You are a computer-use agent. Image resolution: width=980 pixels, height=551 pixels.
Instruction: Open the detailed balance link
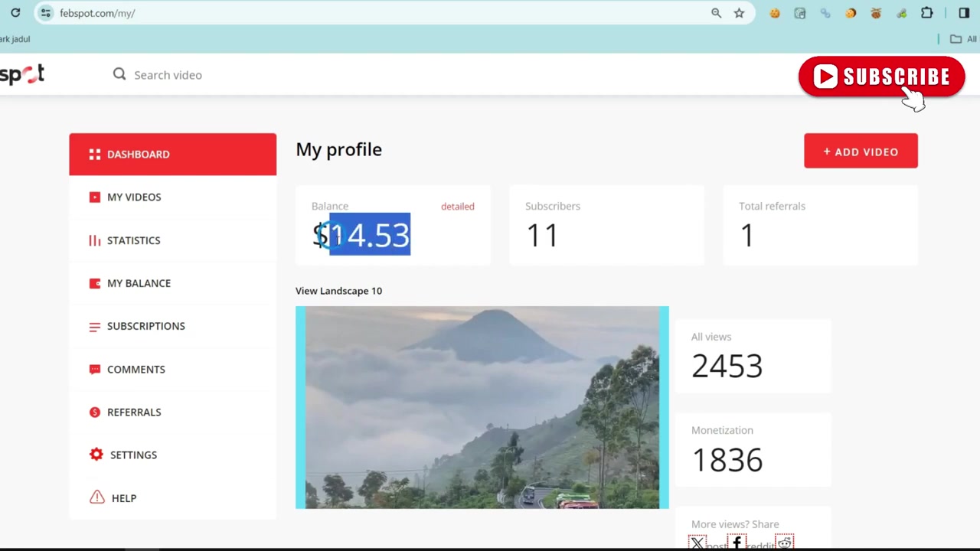coord(458,207)
